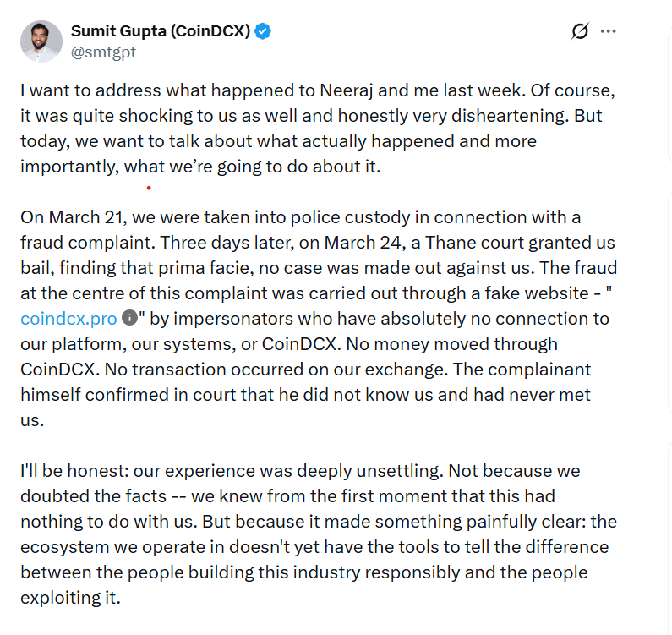Viewport: 672px width, 635px height.
Task: Click info icon beside coindcx.pro
Action: point(129,319)
